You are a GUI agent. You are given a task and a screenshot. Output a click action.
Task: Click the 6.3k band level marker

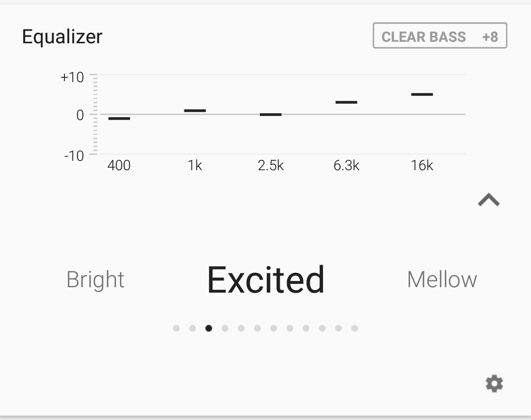[347, 102]
